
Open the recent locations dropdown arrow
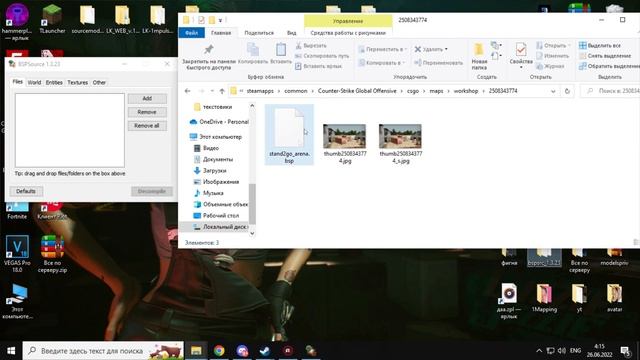click(x=212, y=91)
